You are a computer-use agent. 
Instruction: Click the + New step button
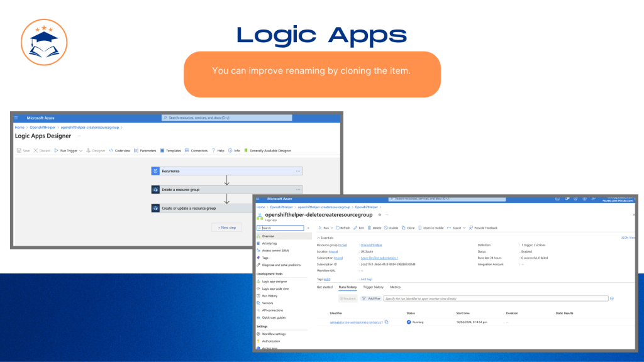coord(226,228)
